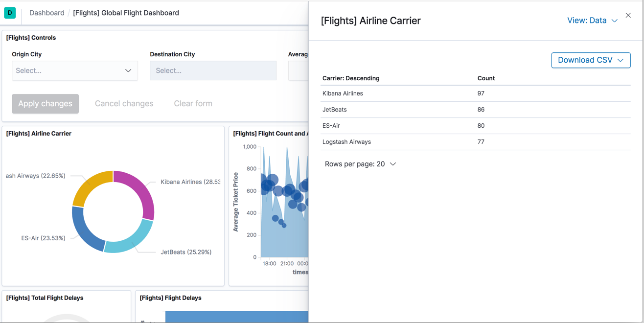Expand the Rows per page selector
Viewport: 644px width, 323px height.
[360, 164]
